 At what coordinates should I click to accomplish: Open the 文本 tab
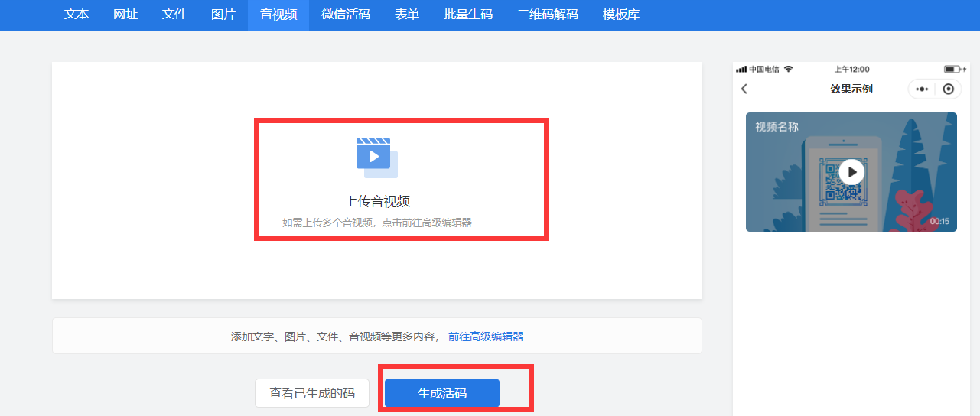point(77,15)
